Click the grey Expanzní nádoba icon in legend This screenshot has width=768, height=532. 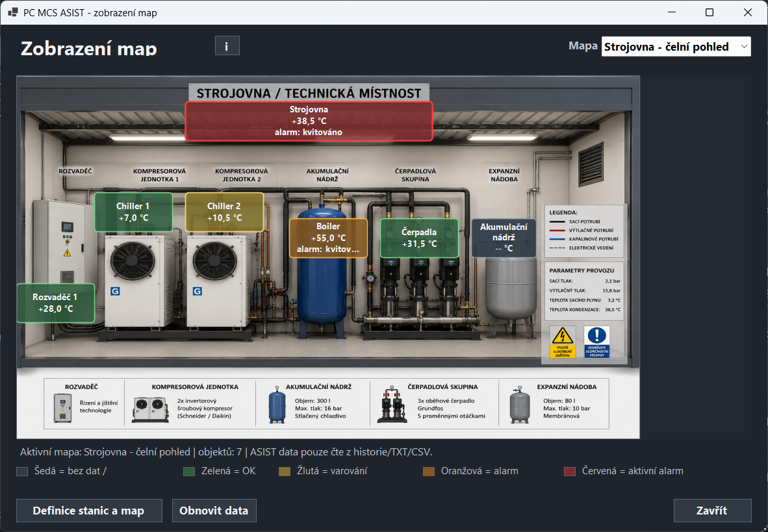tap(520, 405)
